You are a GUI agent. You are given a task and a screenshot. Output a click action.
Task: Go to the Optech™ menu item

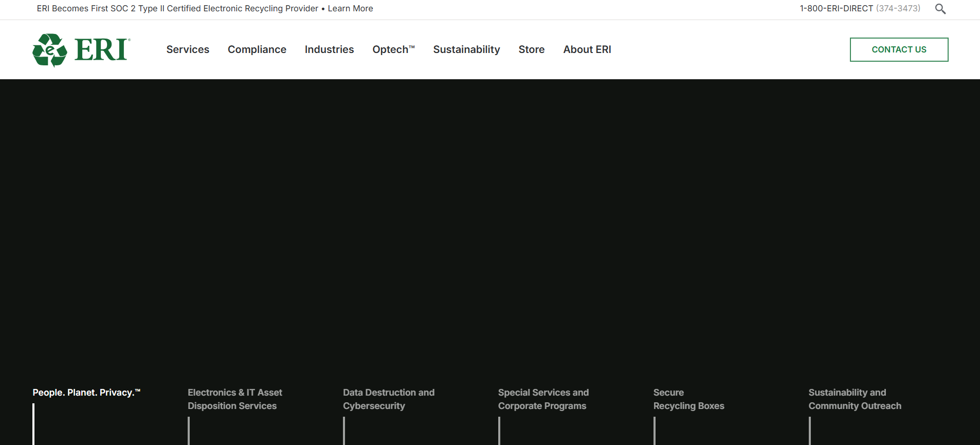tap(393, 49)
